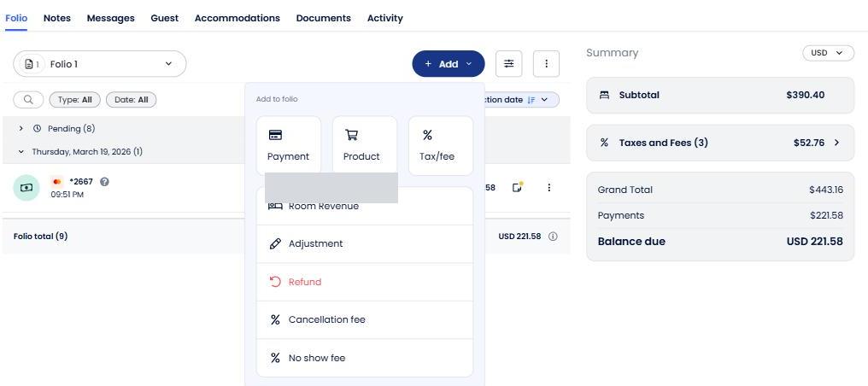The width and height of the screenshot is (868, 386).
Task: Open the note icon on *2667 row
Action: coord(517,188)
